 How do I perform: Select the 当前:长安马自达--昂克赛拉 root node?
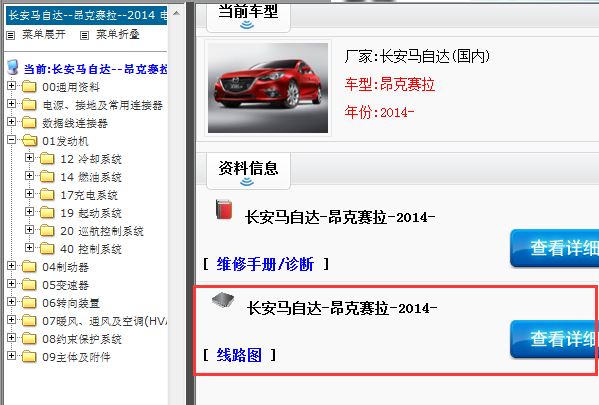click(x=95, y=69)
